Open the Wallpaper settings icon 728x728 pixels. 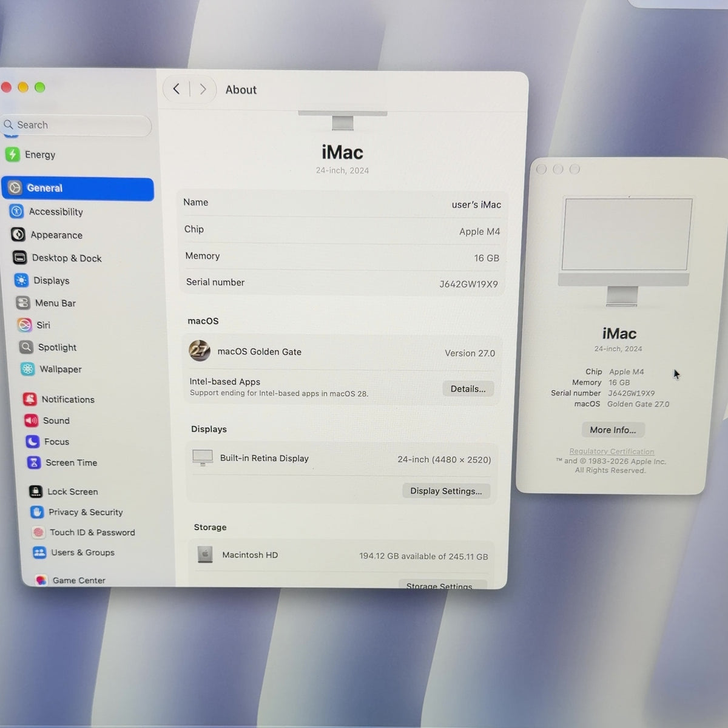click(27, 369)
